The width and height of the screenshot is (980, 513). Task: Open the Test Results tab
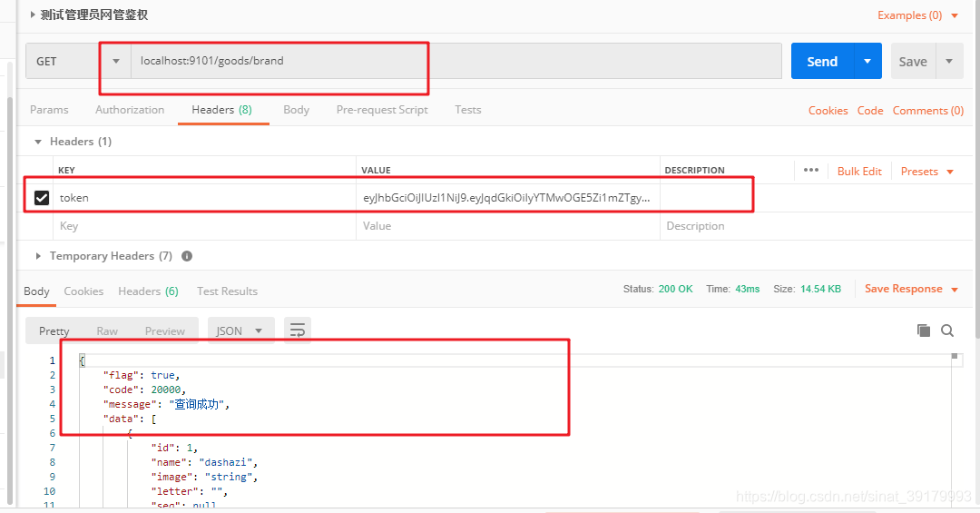[227, 291]
